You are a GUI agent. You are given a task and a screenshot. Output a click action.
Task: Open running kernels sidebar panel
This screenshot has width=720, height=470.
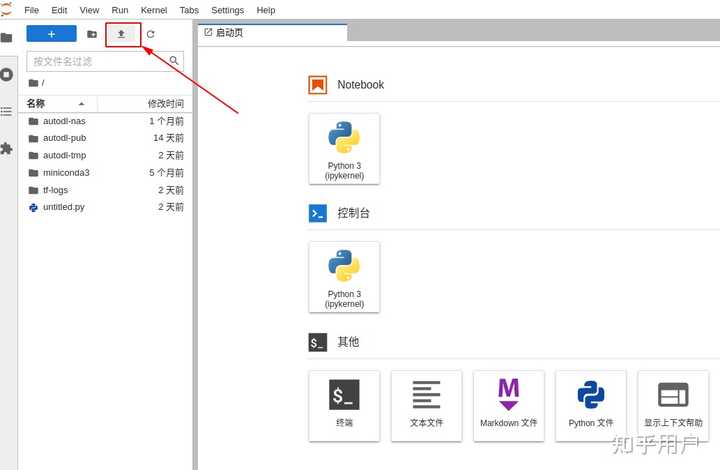(x=6, y=75)
